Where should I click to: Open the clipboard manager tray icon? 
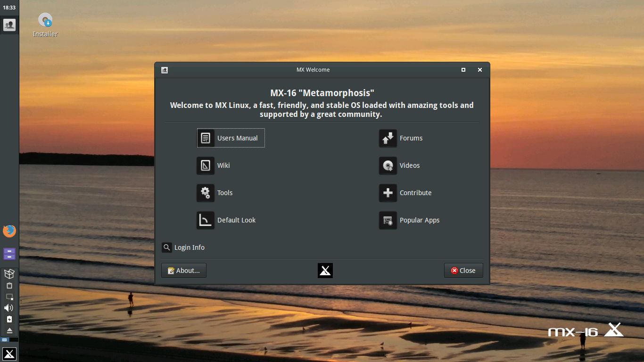pyautogui.click(x=9, y=286)
